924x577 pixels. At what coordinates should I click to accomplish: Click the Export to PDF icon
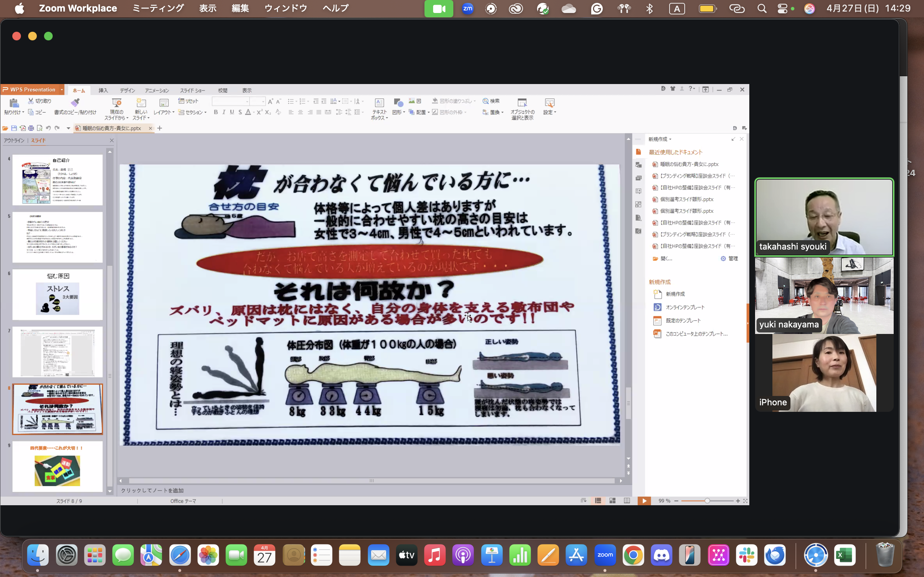click(23, 128)
